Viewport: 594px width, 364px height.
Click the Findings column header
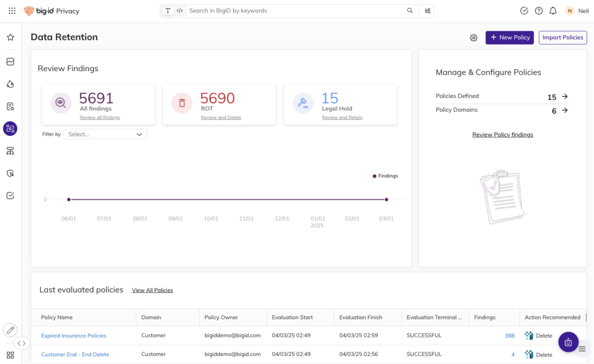click(485, 317)
